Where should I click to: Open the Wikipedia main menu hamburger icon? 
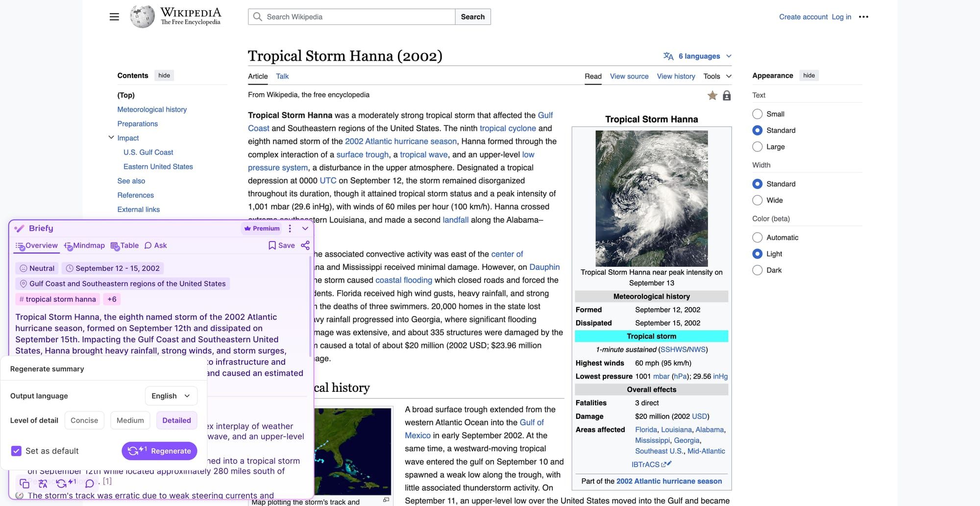coord(114,17)
